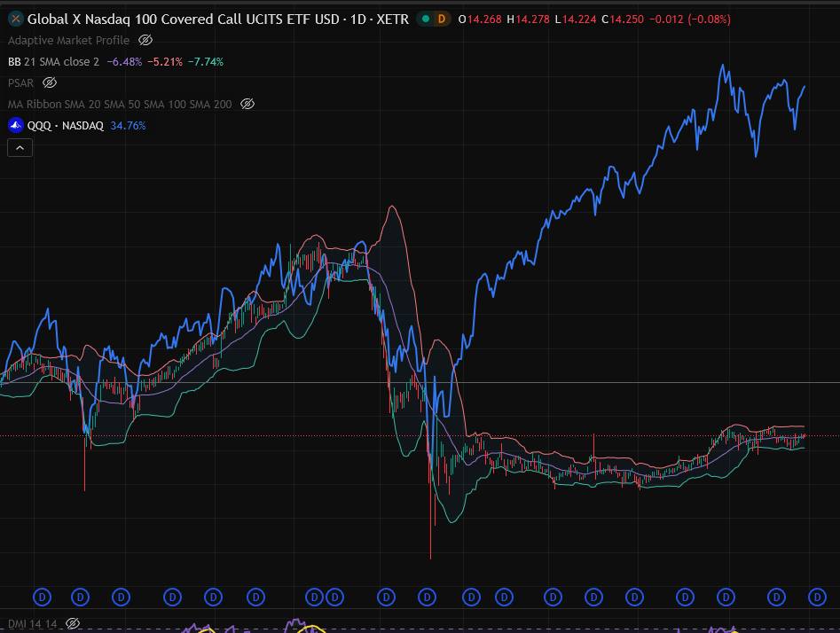
Task: Select the DMI 14 14 indicator label
Action: pos(32,624)
